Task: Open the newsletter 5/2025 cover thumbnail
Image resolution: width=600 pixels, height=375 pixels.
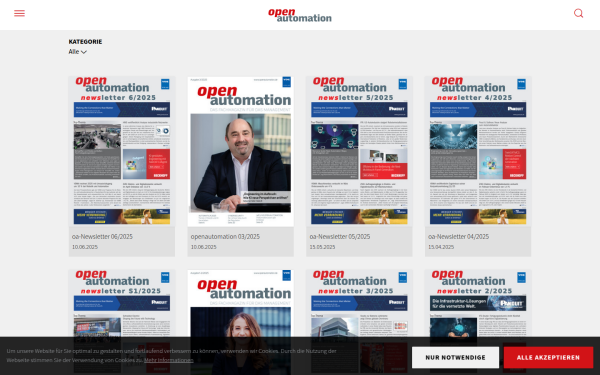Action: click(359, 151)
